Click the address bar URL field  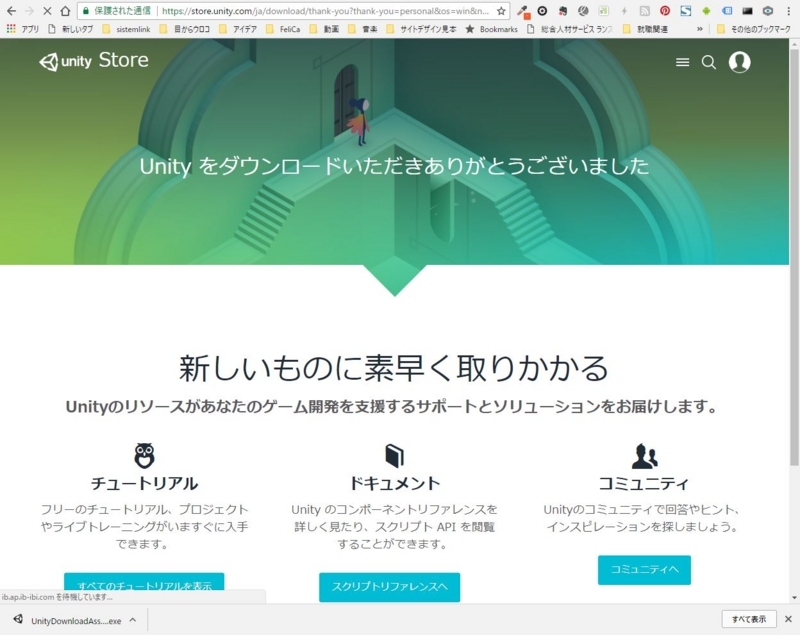[326, 11]
